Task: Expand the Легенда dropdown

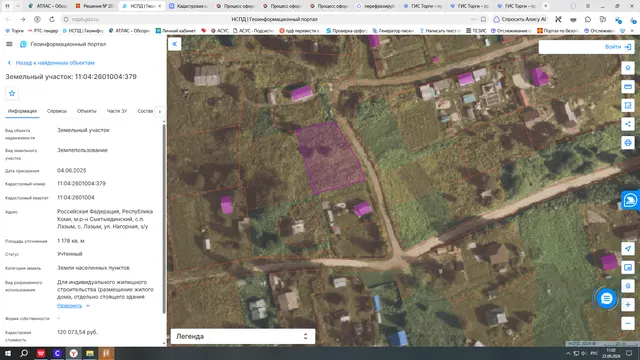Action: (243, 336)
